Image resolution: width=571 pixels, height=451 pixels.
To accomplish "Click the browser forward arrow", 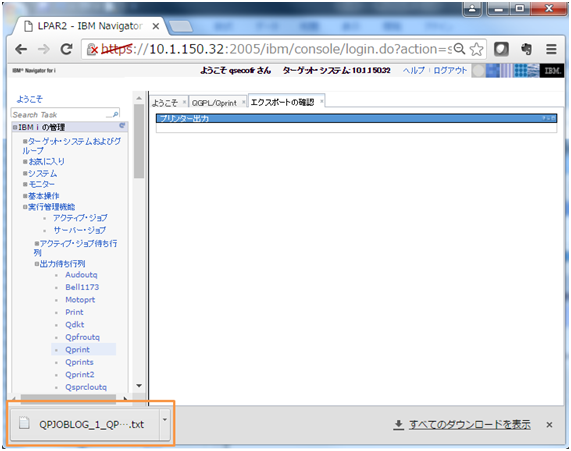I will [43, 49].
